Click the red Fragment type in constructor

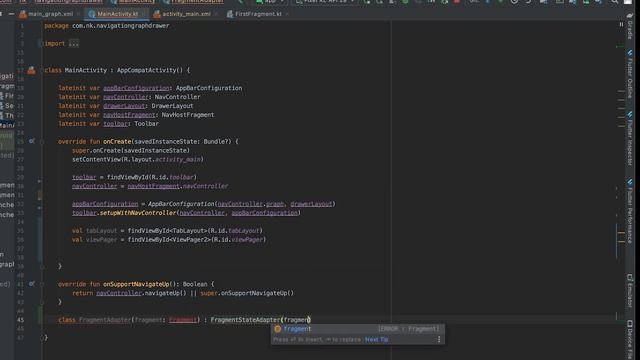(183, 320)
